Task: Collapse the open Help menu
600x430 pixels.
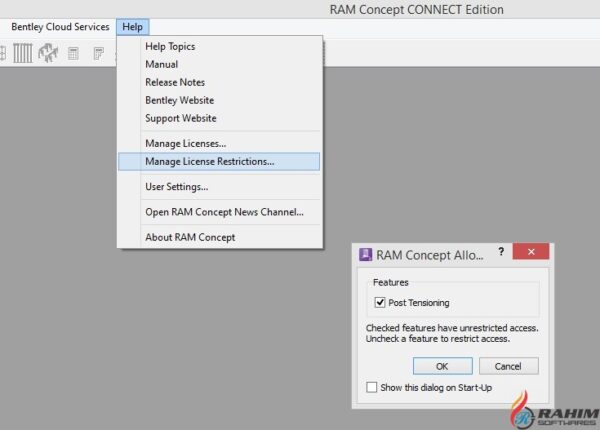Action: tap(133, 27)
